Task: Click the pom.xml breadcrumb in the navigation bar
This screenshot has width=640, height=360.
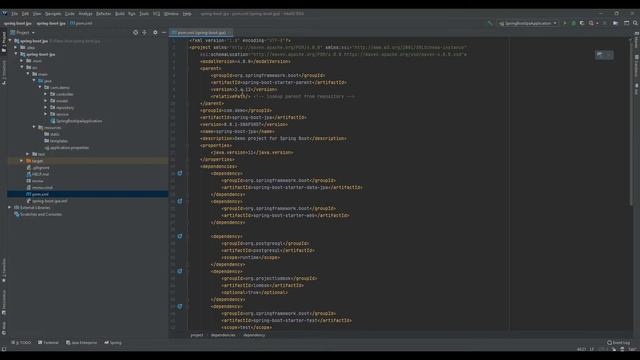Action: tap(81, 23)
